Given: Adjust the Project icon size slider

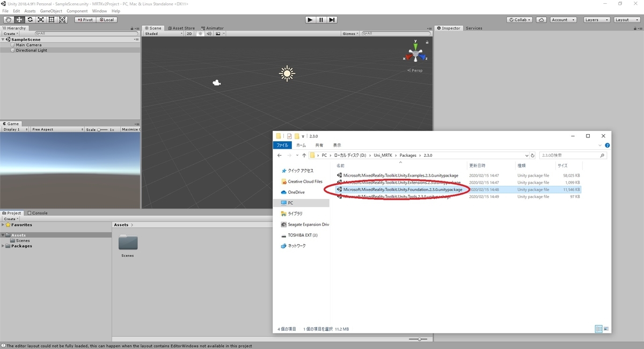Looking at the screenshot, I should point(419,339).
